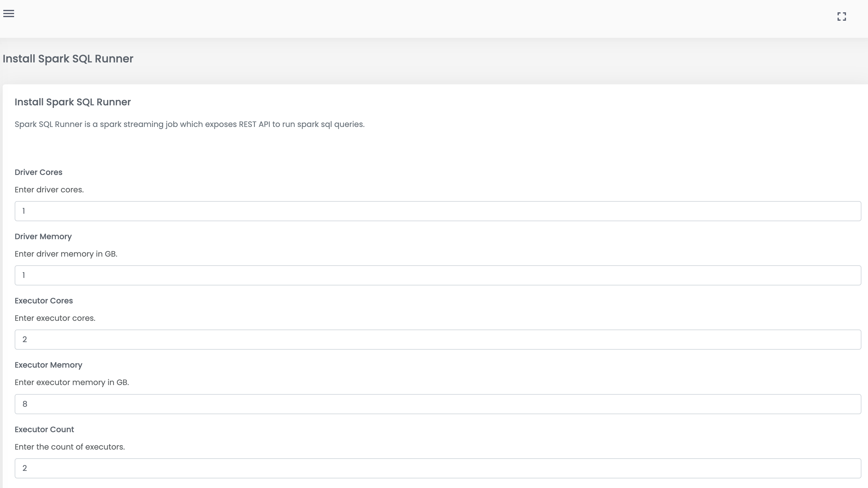Click 'Enter executor memory in GB.' hint
Viewport: 868px width, 488px height.
pos(72,382)
